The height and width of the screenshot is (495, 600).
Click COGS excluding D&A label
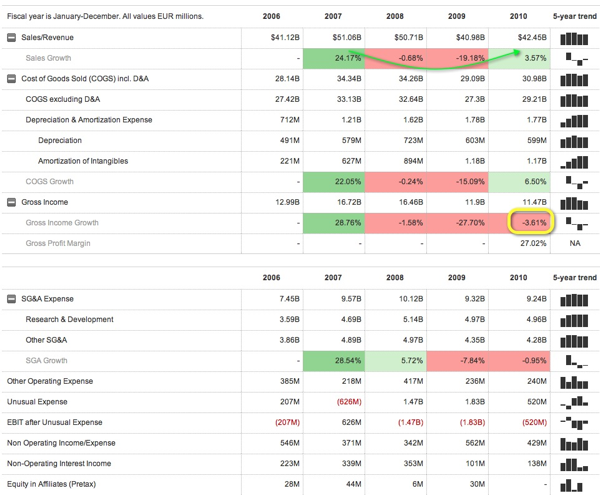pos(63,99)
